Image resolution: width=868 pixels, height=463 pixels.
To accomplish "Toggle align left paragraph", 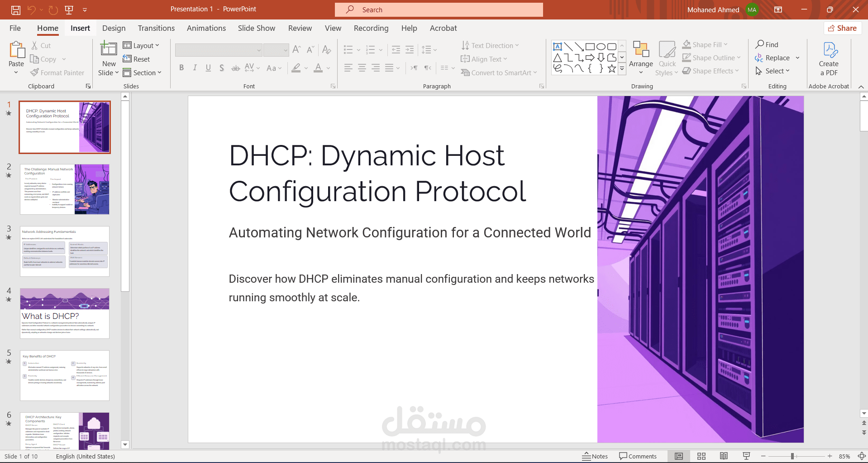I will [x=348, y=68].
